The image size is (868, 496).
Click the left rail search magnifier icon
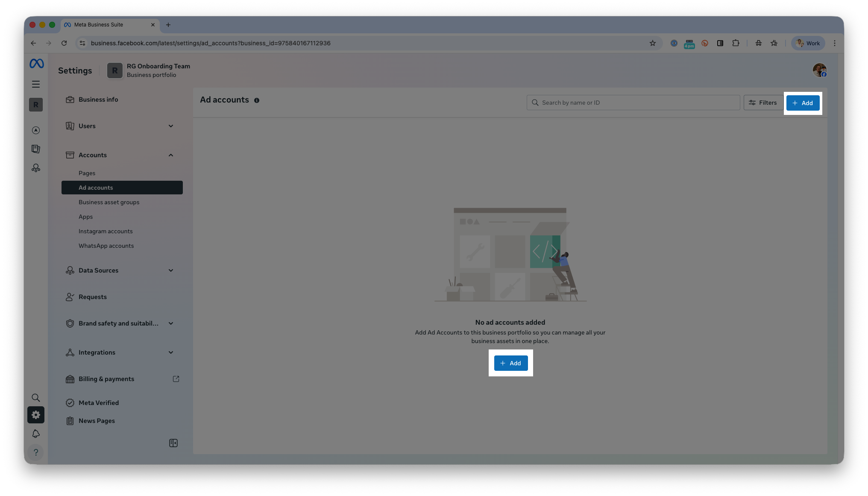tap(36, 398)
